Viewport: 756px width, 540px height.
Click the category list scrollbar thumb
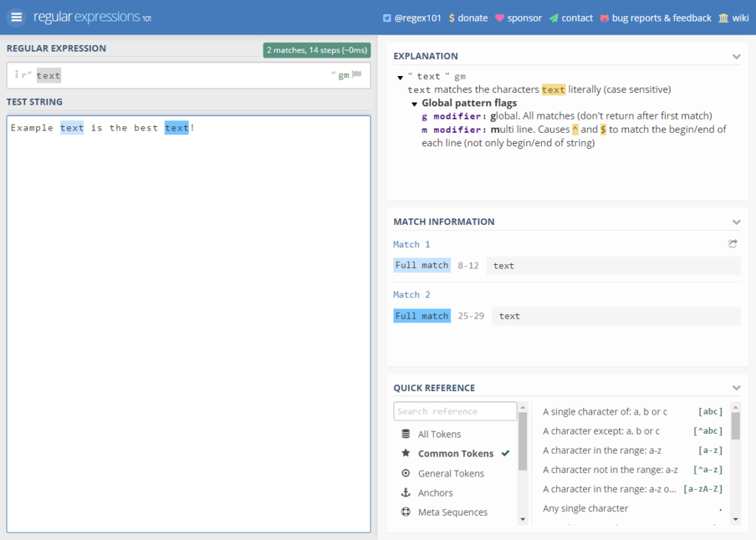point(523,440)
